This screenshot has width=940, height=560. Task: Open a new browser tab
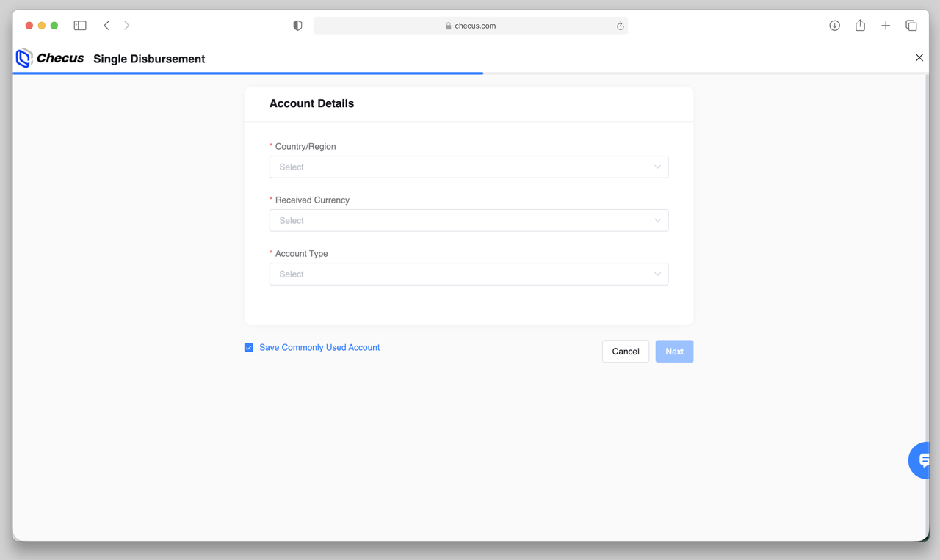(x=886, y=26)
